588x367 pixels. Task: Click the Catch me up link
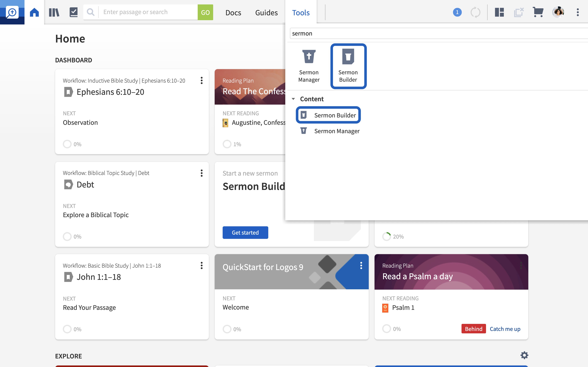click(x=505, y=329)
